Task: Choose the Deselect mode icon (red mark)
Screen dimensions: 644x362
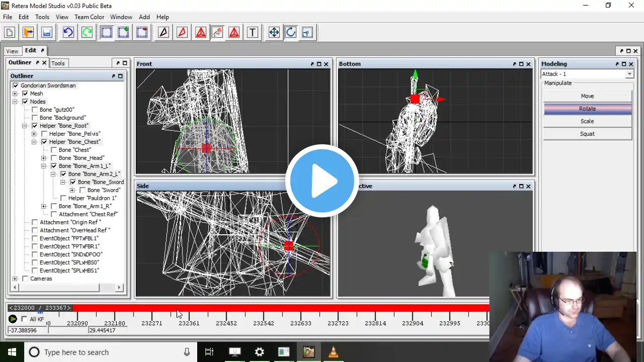Action: coord(142,33)
